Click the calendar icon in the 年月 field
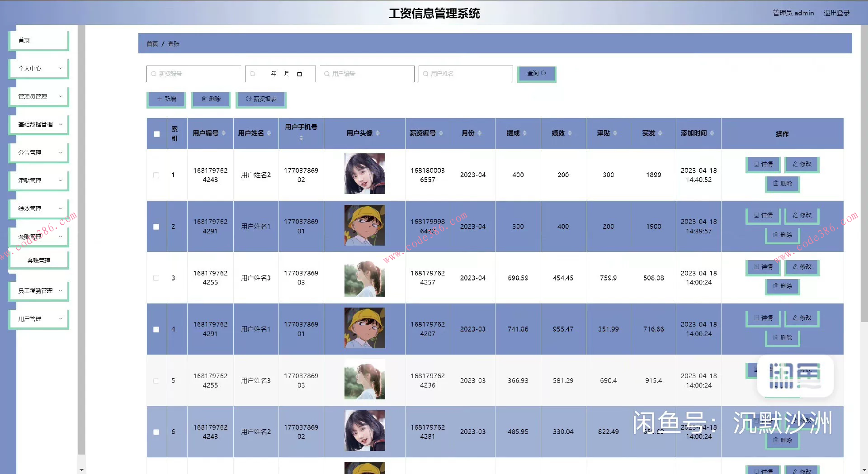868x474 pixels. tap(300, 73)
